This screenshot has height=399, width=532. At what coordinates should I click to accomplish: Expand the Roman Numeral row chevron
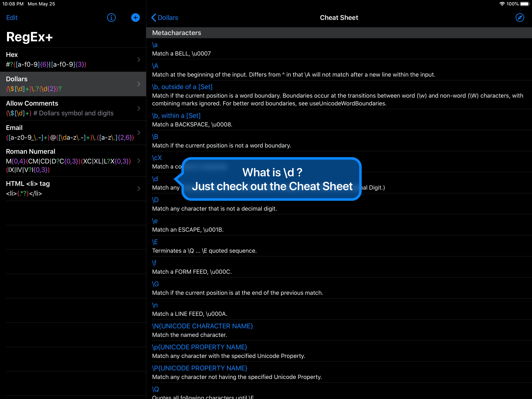[139, 161]
